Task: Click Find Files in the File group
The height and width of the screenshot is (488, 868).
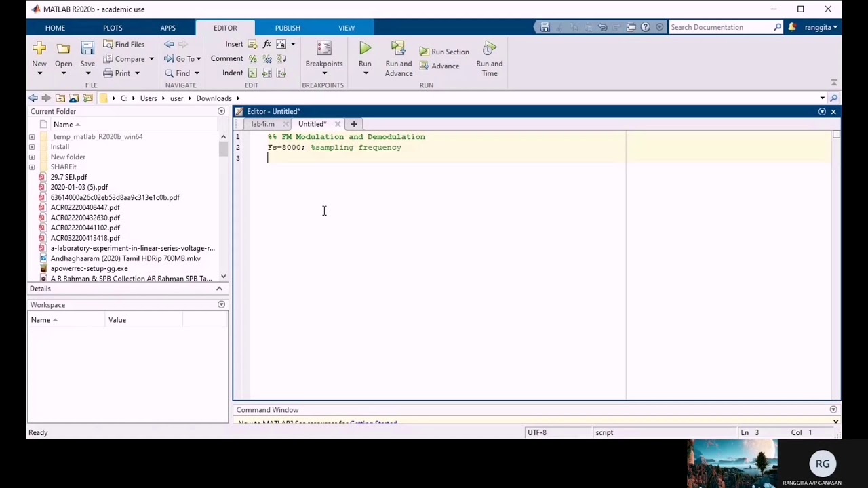Action: click(123, 44)
